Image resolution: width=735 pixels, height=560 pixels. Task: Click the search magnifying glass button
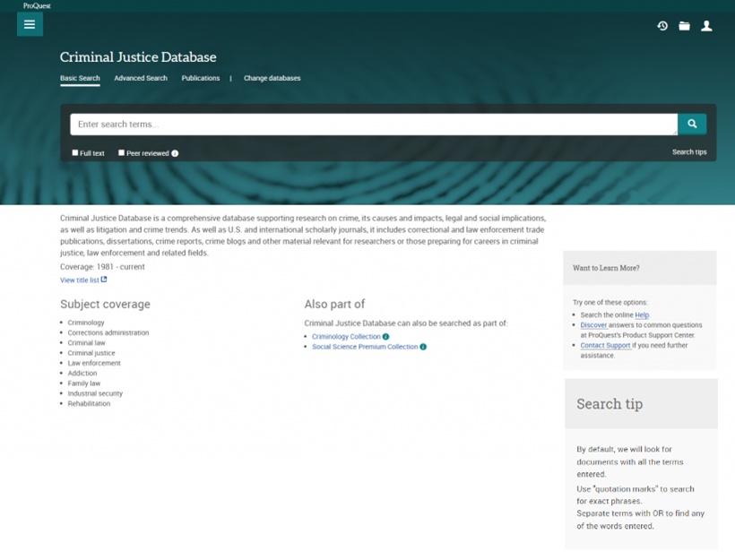pyautogui.click(x=691, y=123)
